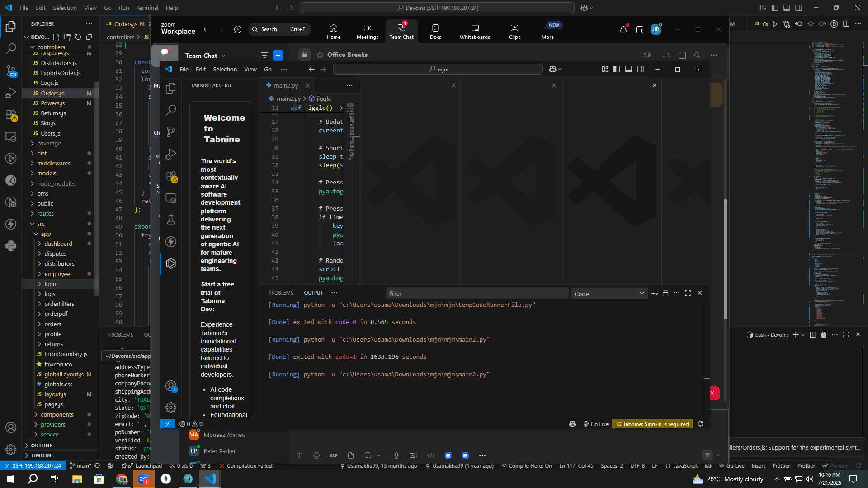Toggle secondary sidebar in inner VS Code
The image size is (868, 488).
click(x=641, y=69)
